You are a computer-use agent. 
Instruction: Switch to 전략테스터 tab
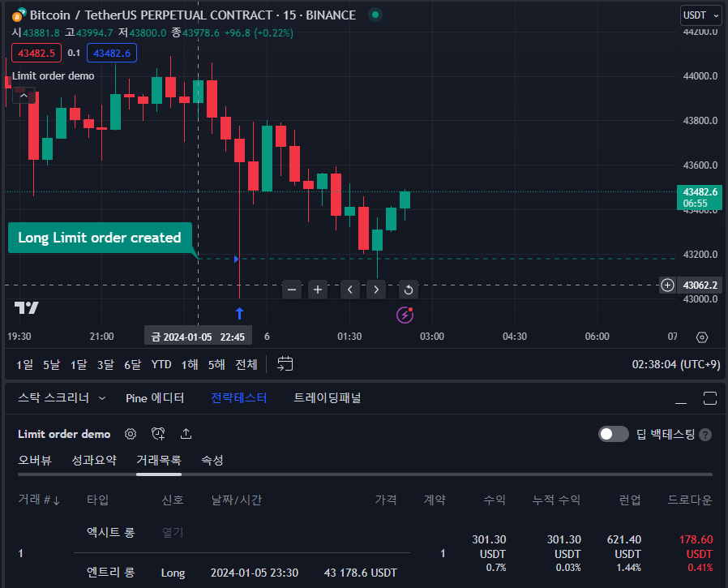tap(238, 398)
